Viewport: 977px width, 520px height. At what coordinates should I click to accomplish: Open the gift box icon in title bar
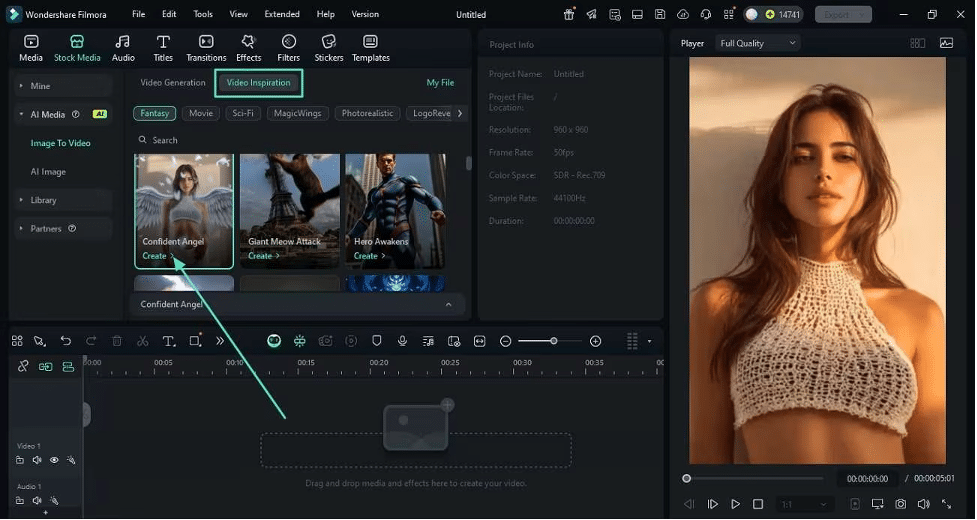coord(569,14)
